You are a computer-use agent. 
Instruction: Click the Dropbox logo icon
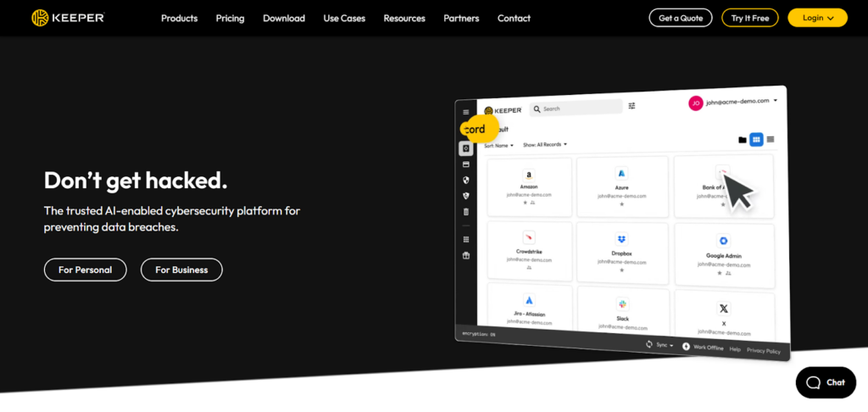coord(621,239)
